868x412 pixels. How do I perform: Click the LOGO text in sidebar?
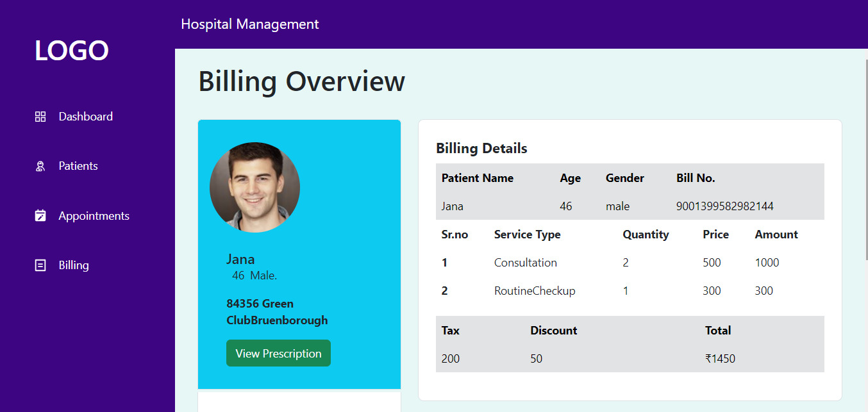[x=72, y=51]
